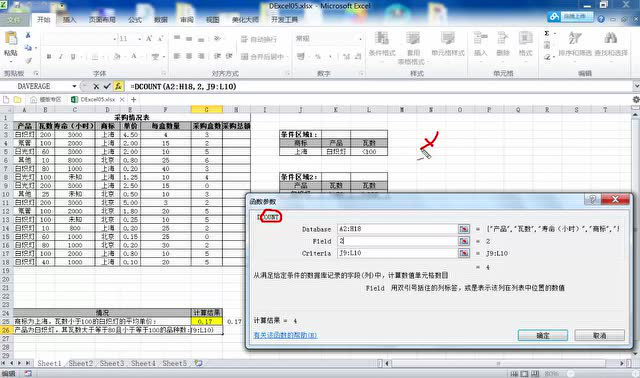Screen dimensions: 640x378
Task: Toggle top vertical alignment
Action: tap(177, 38)
